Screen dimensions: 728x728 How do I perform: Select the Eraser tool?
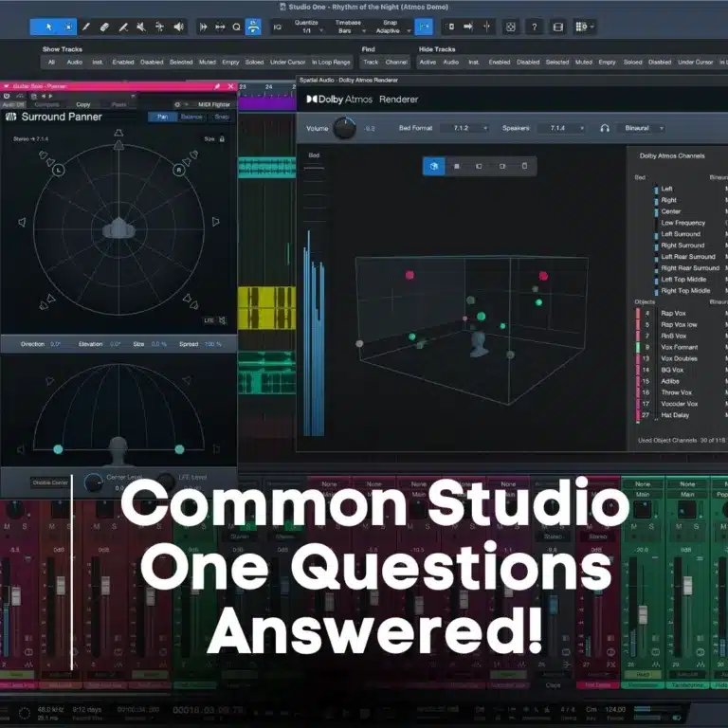[104, 27]
